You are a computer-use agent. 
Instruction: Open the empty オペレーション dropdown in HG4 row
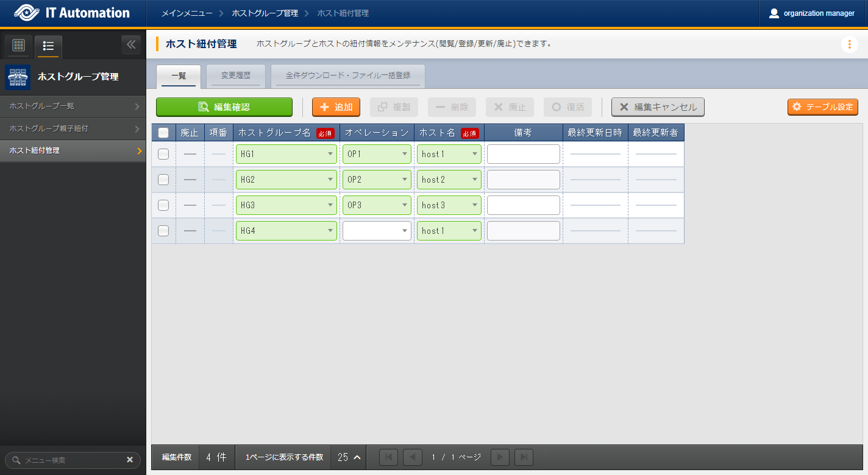tap(377, 231)
